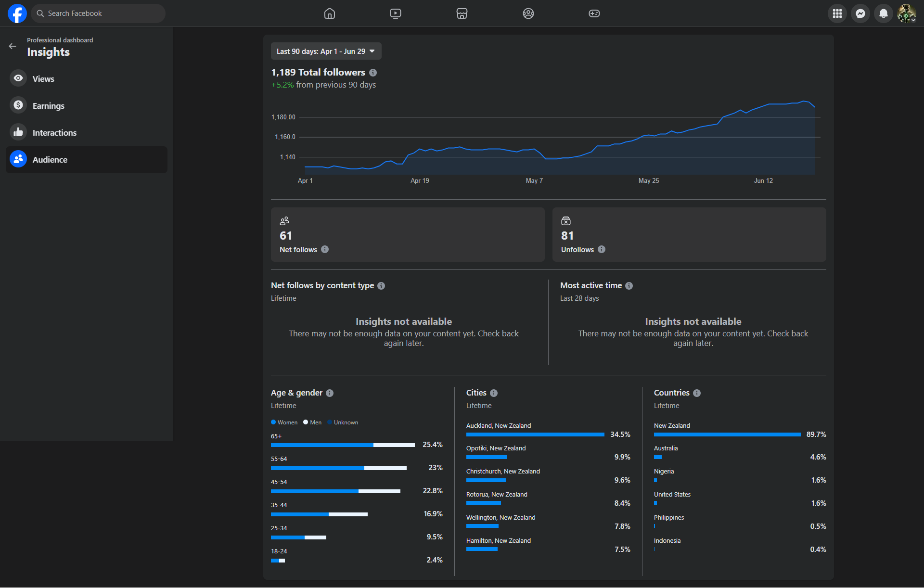
Task: Click info icon next to Unfollows
Action: [602, 249]
